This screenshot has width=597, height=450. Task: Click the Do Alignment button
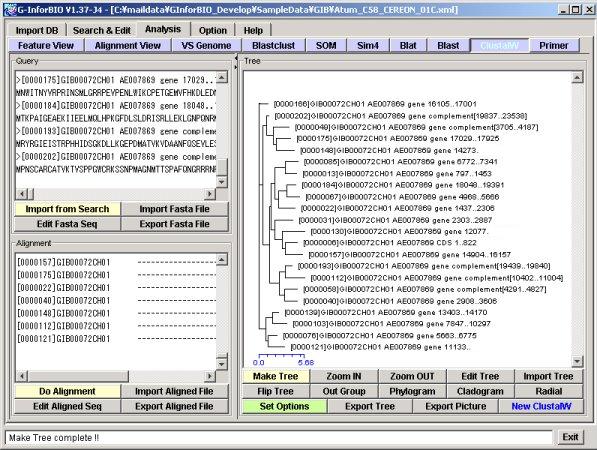(67, 391)
